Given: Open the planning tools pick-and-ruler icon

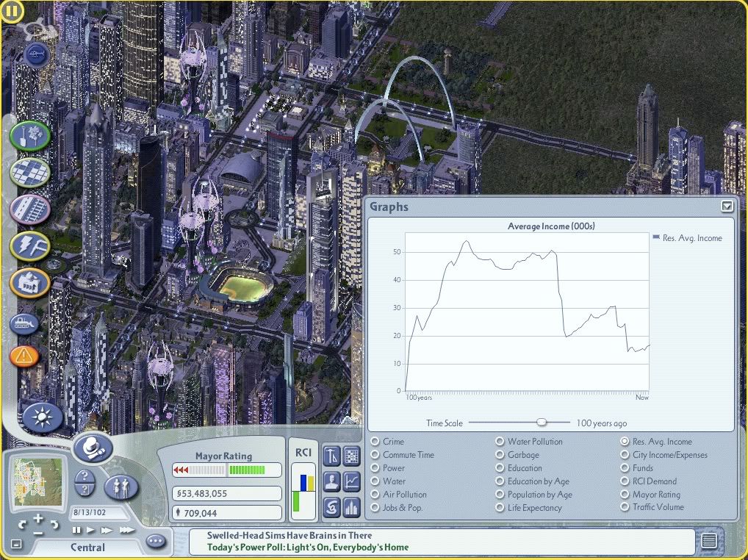Looking at the screenshot, I should click(331, 456).
